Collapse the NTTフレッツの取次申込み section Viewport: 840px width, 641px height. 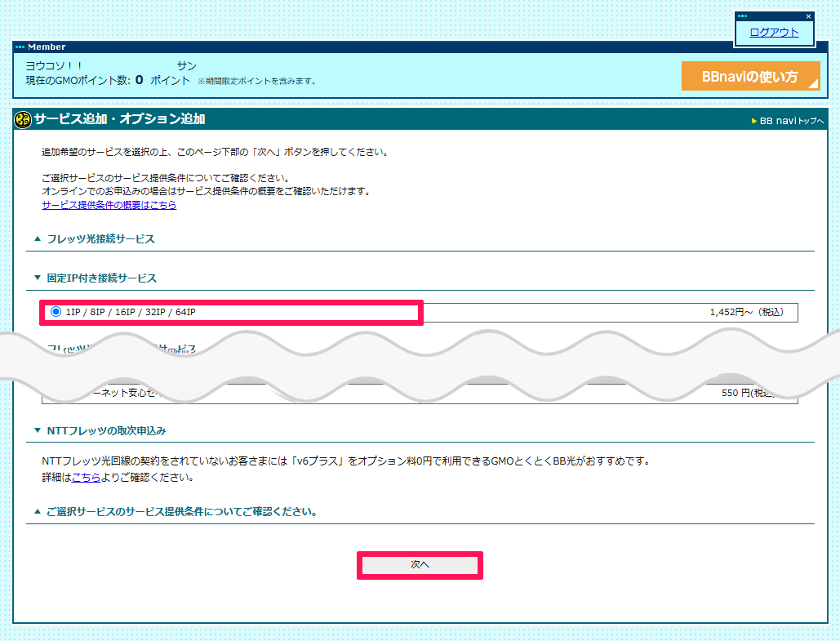(x=100, y=431)
